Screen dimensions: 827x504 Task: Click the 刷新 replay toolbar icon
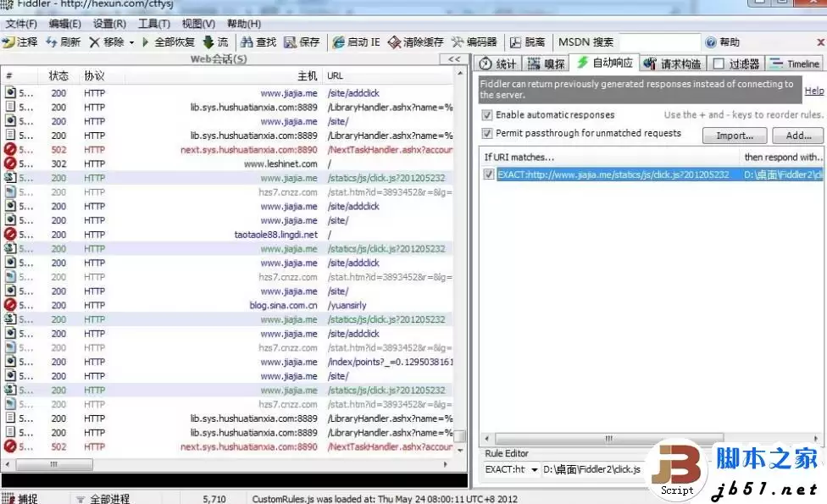click(52, 42)
